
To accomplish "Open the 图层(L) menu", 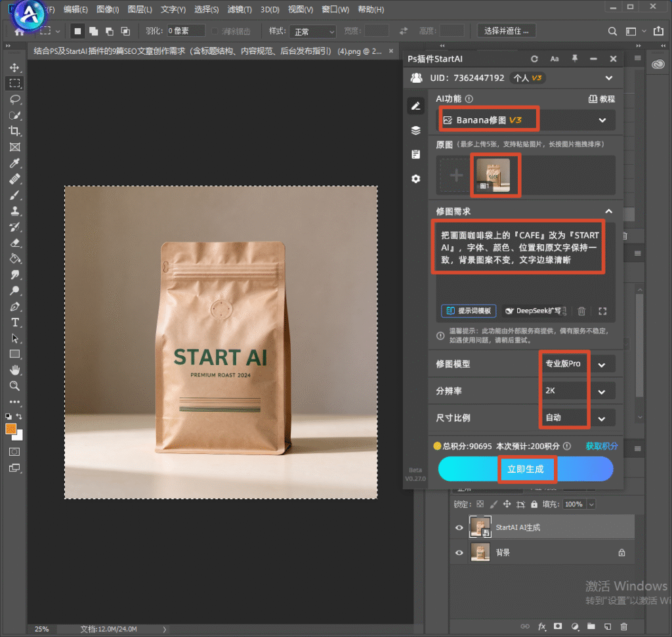I will (x=140, y=9).
